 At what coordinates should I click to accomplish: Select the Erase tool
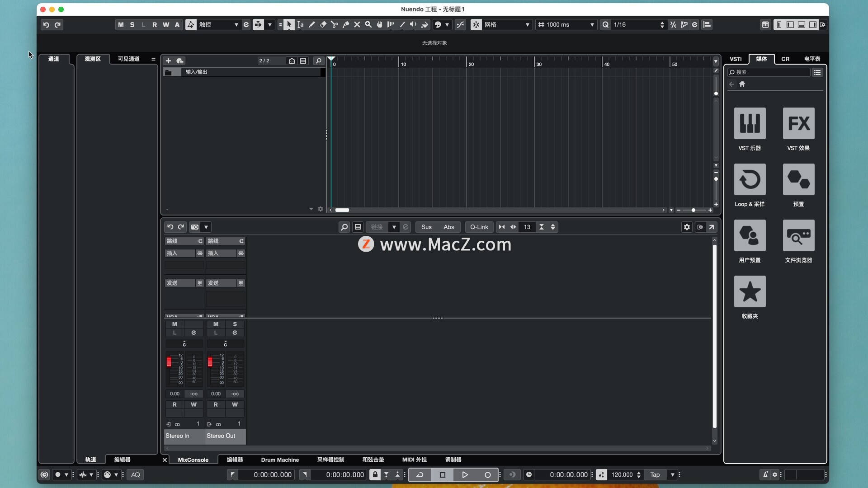[323, 25]
